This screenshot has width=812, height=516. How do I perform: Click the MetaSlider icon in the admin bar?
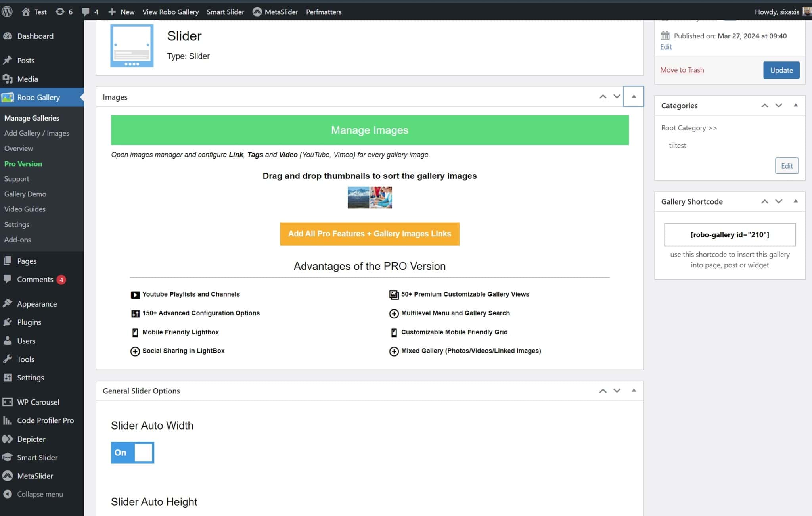tap(257, 12)
